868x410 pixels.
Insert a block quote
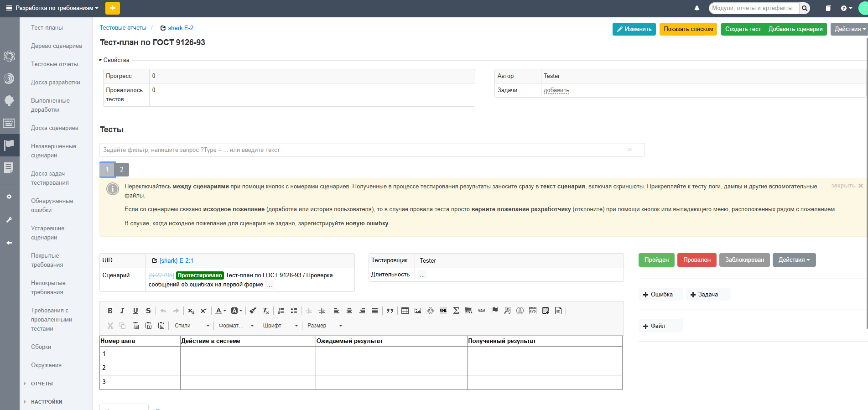[390, 311]
